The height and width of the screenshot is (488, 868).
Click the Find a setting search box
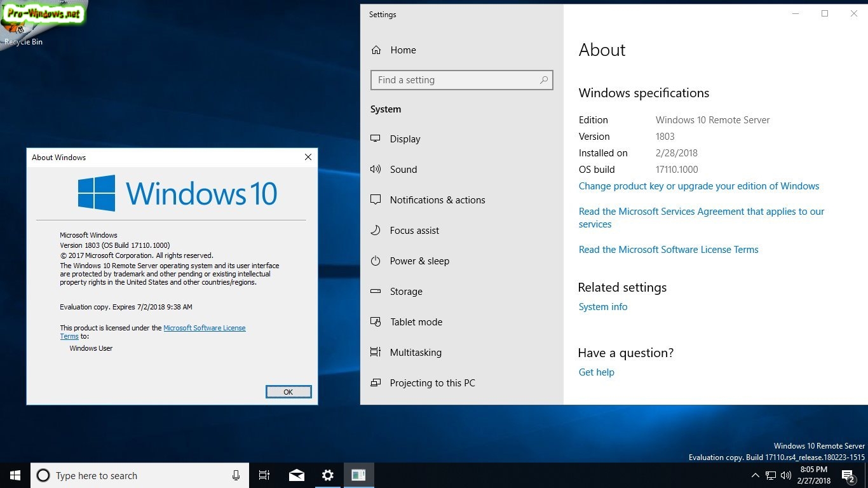point(456,80)
